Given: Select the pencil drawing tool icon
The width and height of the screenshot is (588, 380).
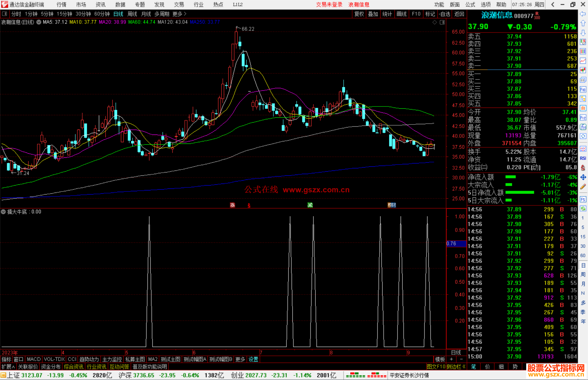Looking at the screenshot, I should 583,187.
